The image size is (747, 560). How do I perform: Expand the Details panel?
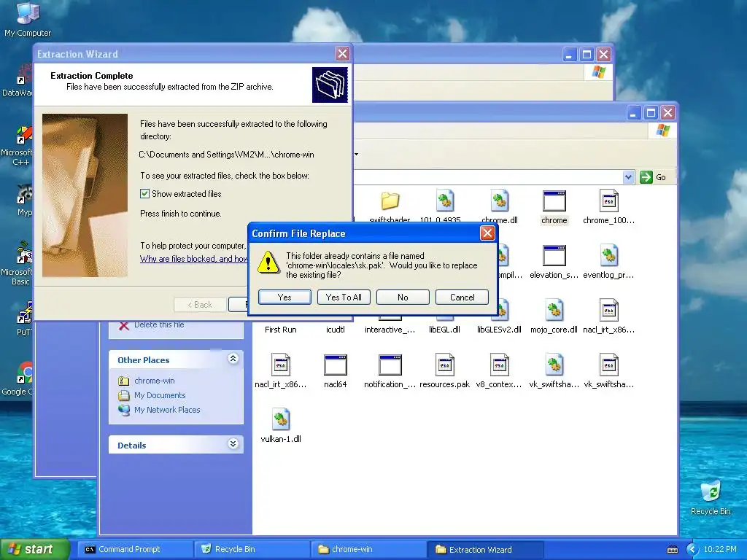[233, 444]
